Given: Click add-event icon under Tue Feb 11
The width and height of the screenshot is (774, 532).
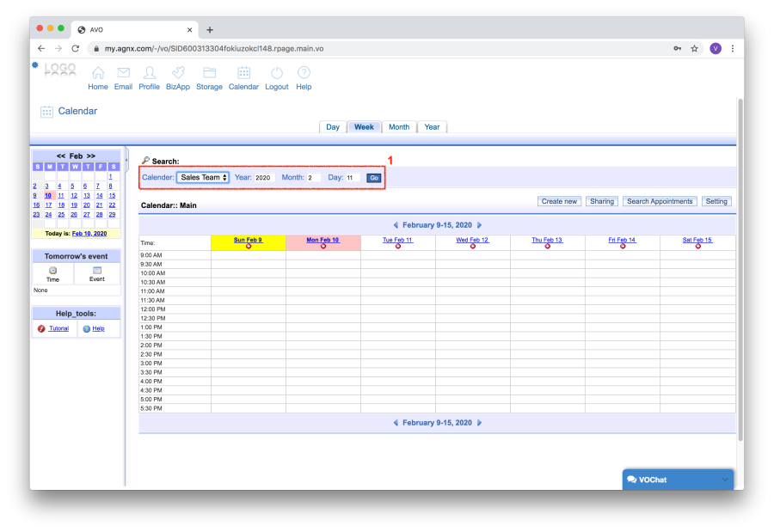Looking at the screenshot, I should (x=398, y=247).
